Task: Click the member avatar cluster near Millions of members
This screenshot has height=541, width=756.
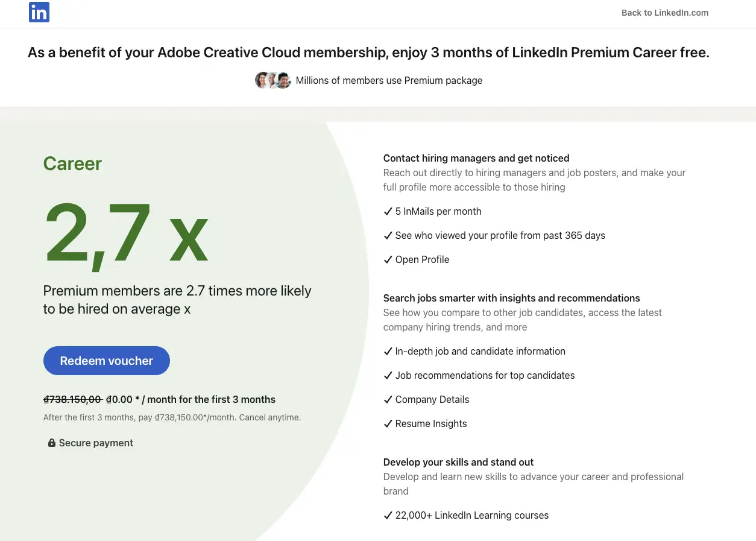Action: click(x=272, y=80)
